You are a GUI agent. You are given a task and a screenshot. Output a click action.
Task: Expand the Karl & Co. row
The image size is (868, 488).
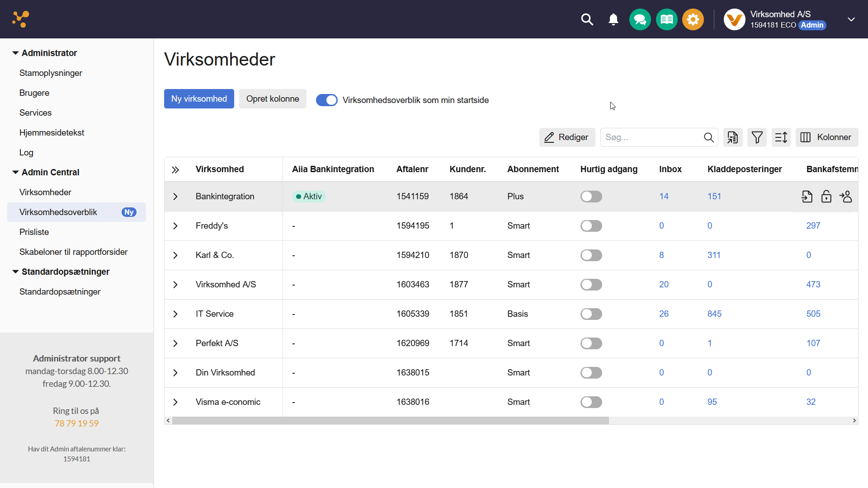[175, 255]
